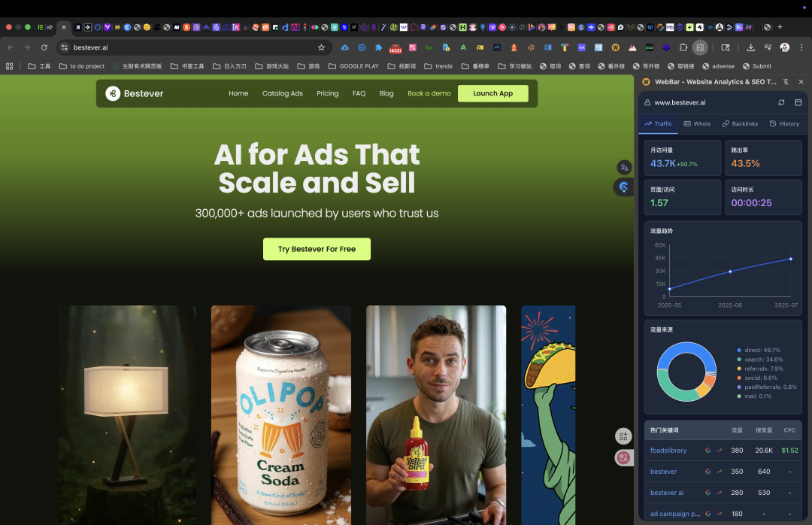Click the Olipop Cream Soda ad thumbnail
Screen dimensions: 812x525
(x=280, y=414)
